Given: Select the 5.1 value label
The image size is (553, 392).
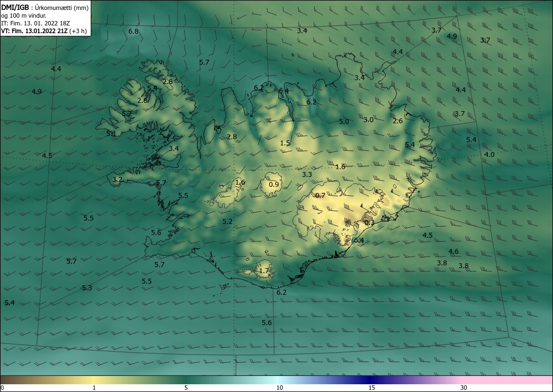Looking at the screenshot, I should tap(111, 134).
